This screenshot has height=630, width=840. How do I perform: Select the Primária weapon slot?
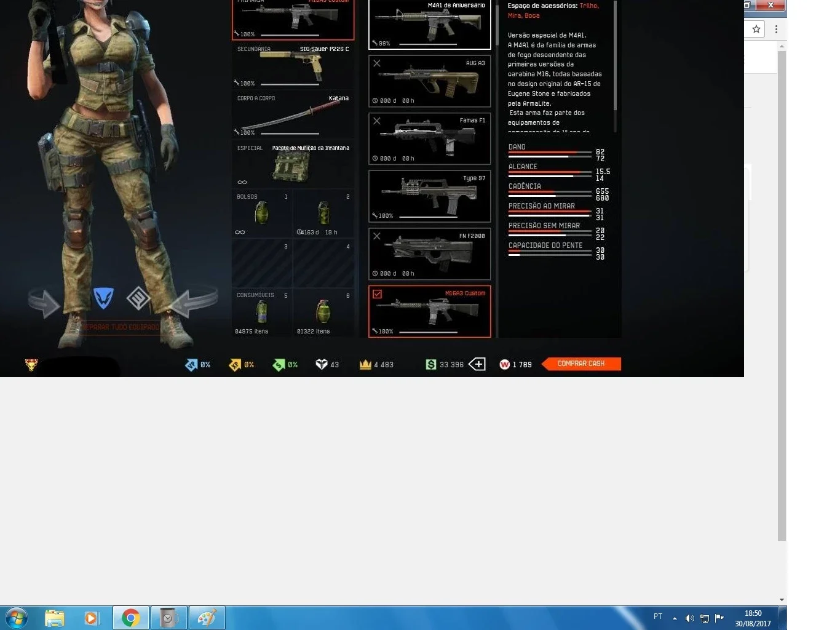[x=293, y=19]
